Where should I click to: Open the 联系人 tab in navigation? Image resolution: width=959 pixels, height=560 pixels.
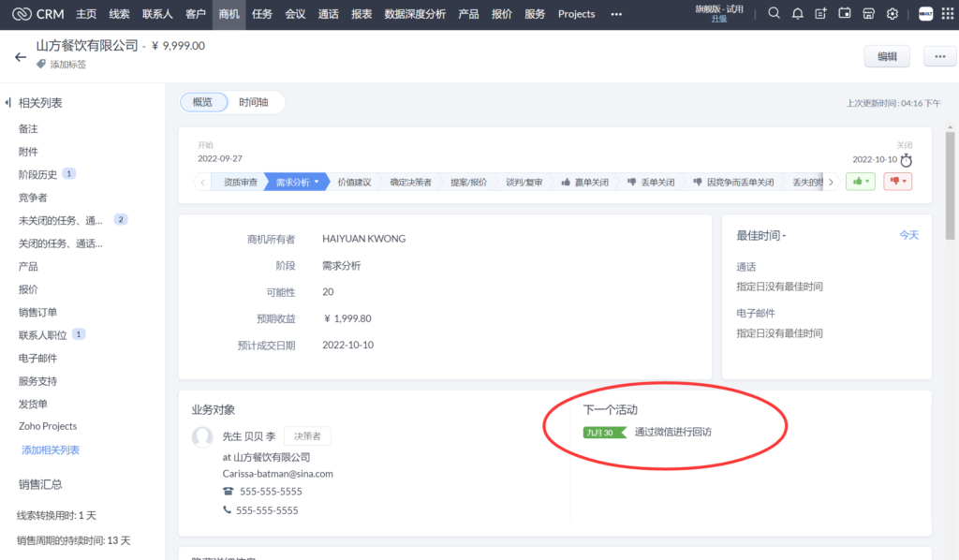pos(157,14)
